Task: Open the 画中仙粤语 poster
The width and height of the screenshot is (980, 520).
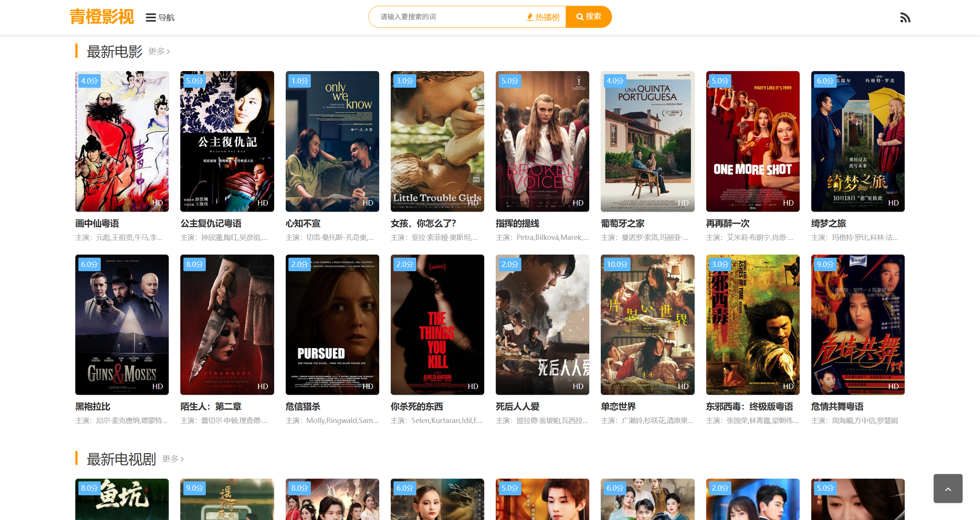Action: point(122,141)
